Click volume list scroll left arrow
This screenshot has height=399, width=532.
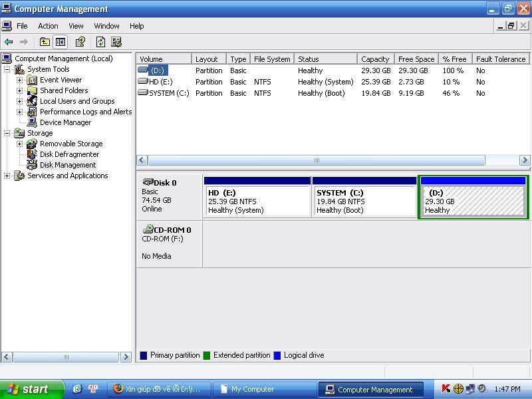tap(142, 160)
